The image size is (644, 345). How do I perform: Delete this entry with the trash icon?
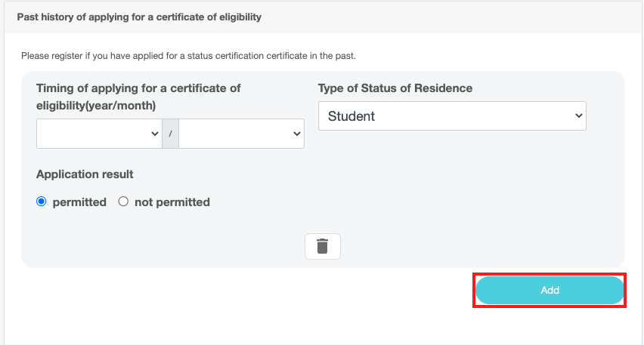(x=323, y=246)
